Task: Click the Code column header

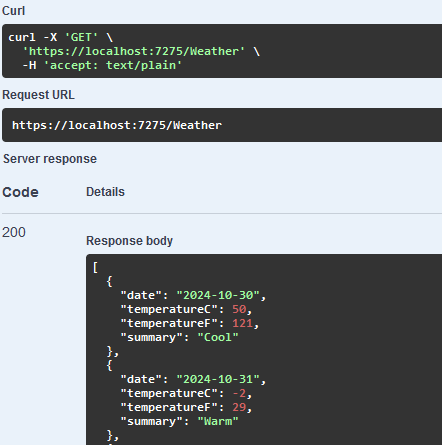Action: coord(20,192)
